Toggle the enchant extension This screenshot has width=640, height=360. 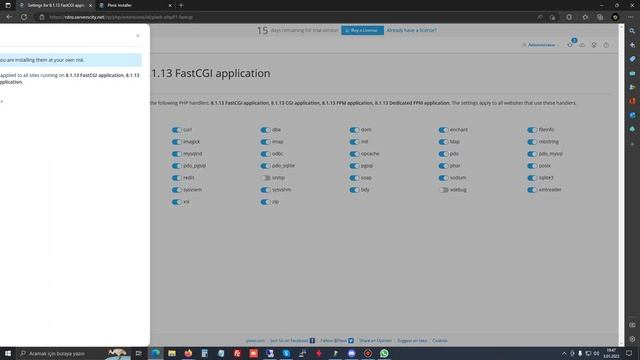443,130
